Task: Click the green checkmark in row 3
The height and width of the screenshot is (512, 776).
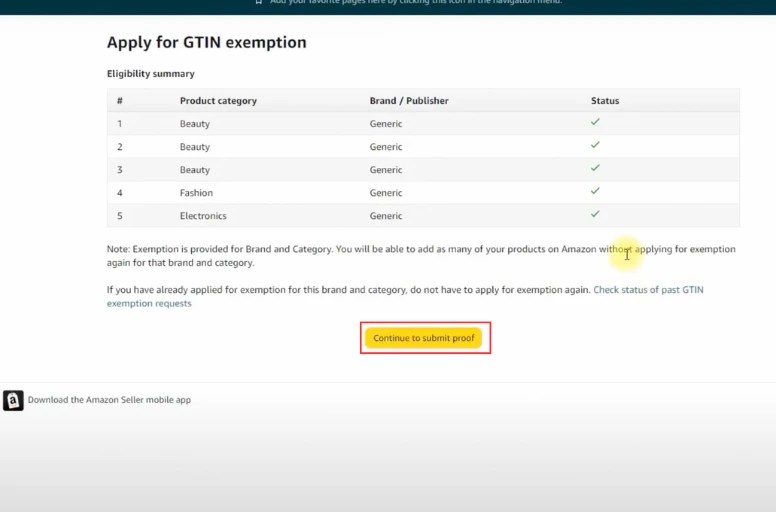Action: tap(595, 168)
